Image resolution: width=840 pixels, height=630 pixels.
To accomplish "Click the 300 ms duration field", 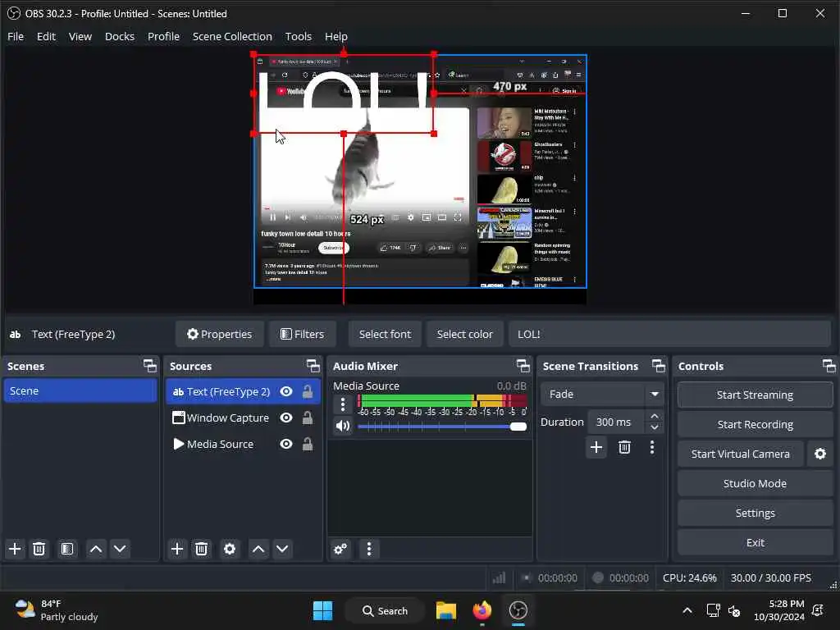I will [x=615, y=422].
